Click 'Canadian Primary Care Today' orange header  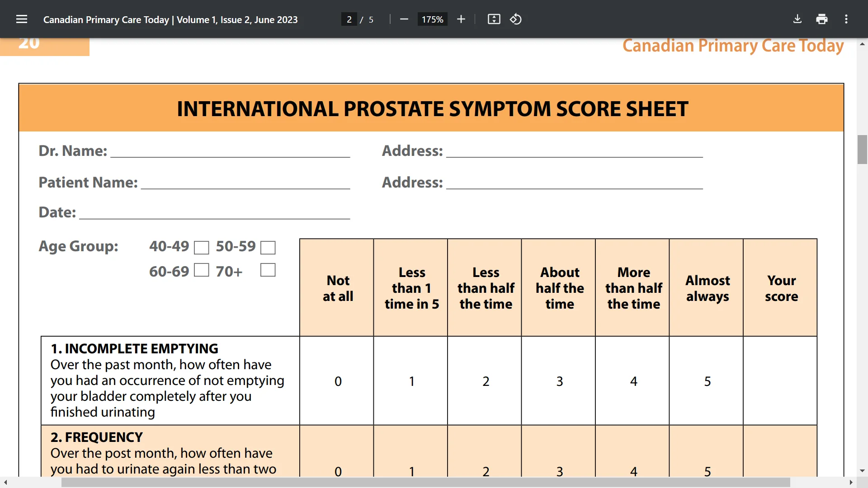click(733, 46)
